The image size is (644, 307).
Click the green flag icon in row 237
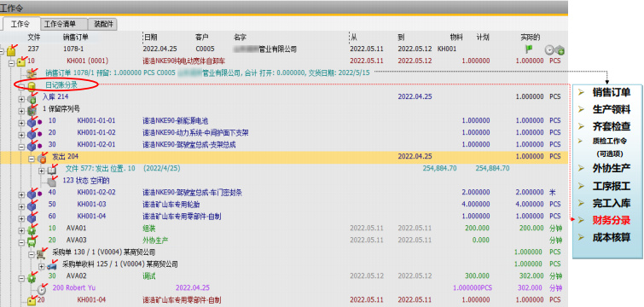click(x=529, y=49)
